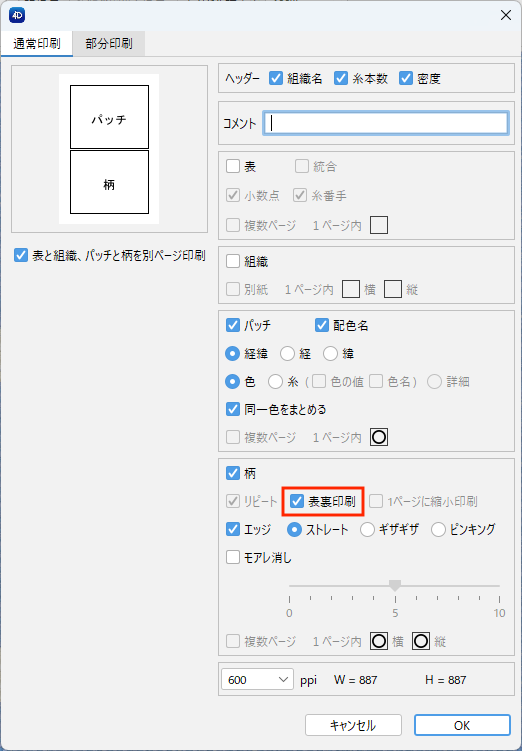The image size is (522, 751).
Task: Click the キャンセル button
Action: point(353,725)
